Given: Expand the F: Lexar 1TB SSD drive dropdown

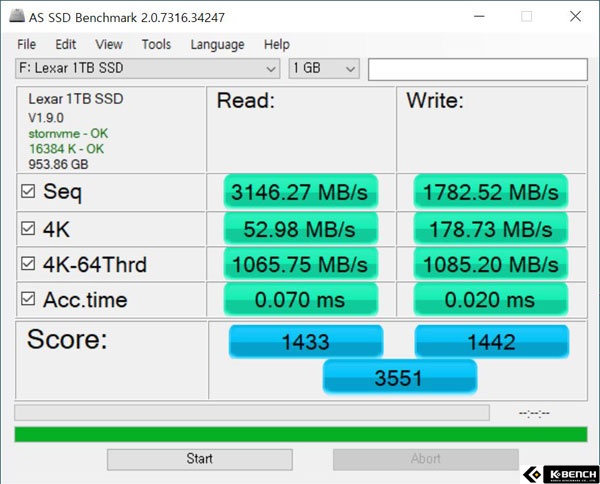Looking at the screenshot, I should pos(148,68).
